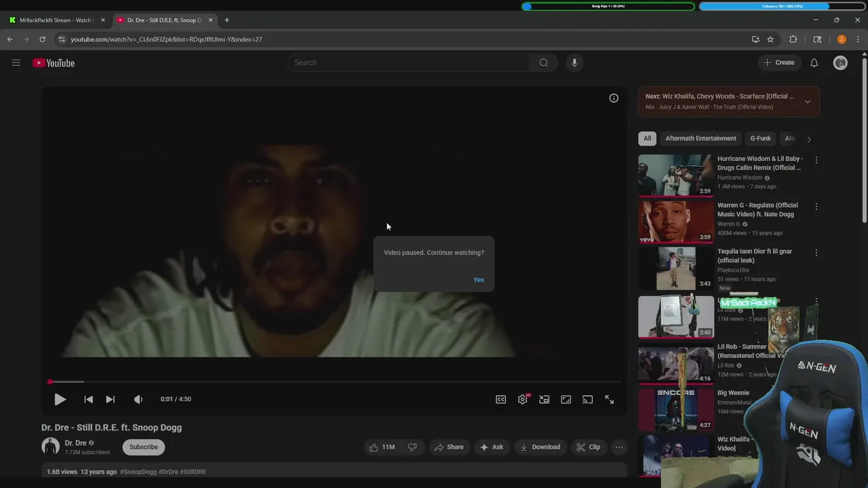Toggle closed captions
This screenshot has width=868, height=488.
tap(500, 400)
